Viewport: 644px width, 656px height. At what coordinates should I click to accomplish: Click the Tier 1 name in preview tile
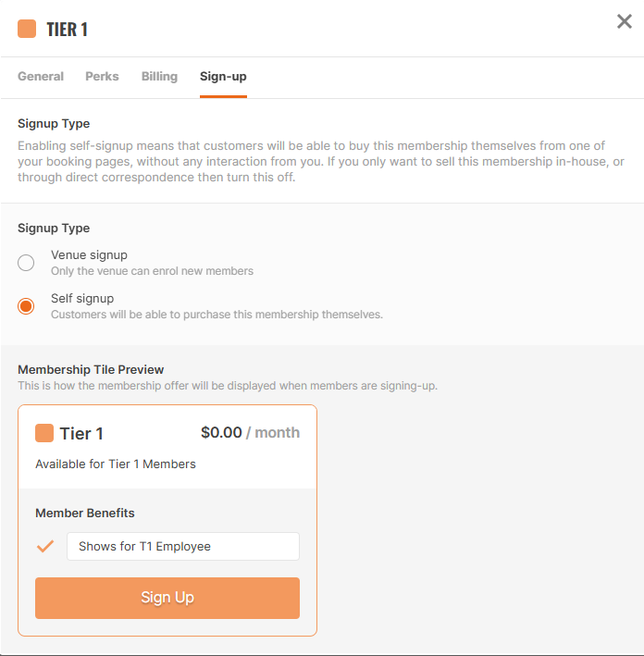coord(81,433)
